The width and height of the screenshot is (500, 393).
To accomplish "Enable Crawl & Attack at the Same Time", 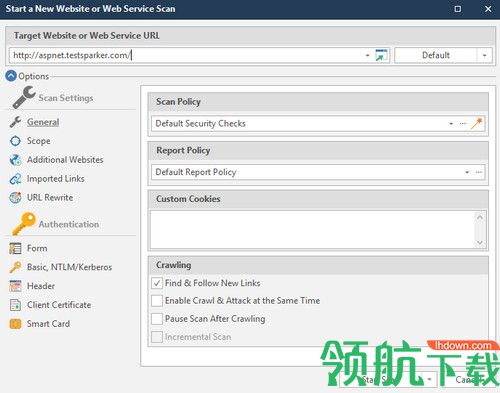I will click(157, 301).
